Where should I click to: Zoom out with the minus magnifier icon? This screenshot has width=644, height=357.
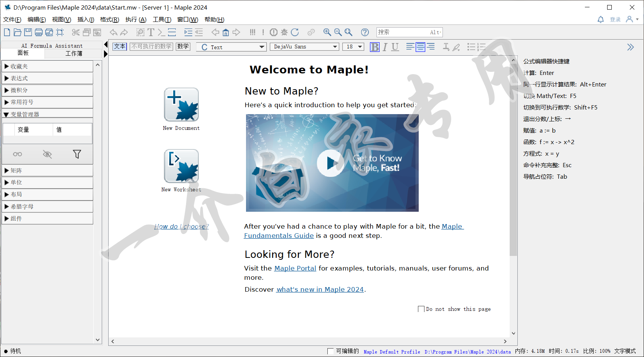point(338,32)
